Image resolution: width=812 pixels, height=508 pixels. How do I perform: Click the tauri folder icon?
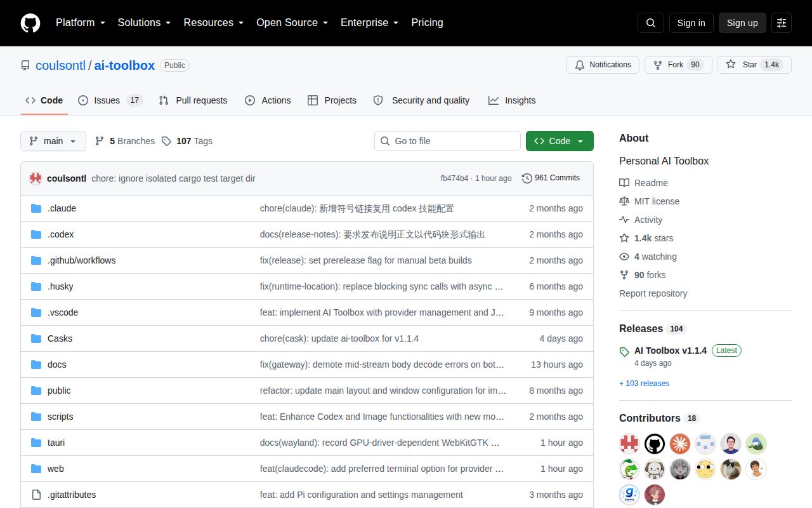tap(36, 443)
